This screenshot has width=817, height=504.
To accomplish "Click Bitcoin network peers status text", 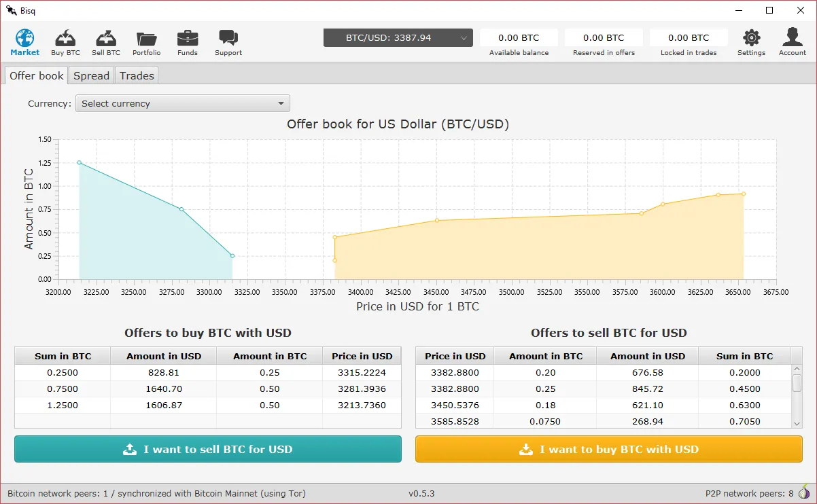I will pyautogui.click(x=156, y=493).
